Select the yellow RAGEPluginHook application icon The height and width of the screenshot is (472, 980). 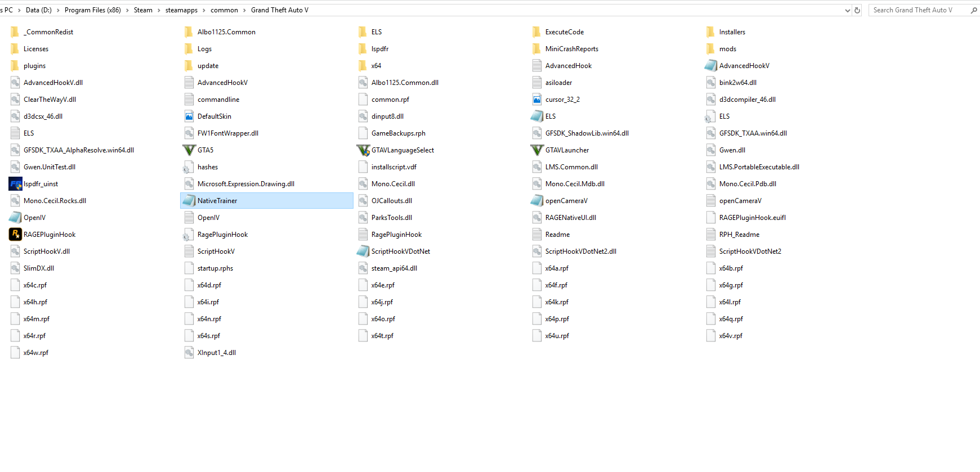[x=15, y=235]
